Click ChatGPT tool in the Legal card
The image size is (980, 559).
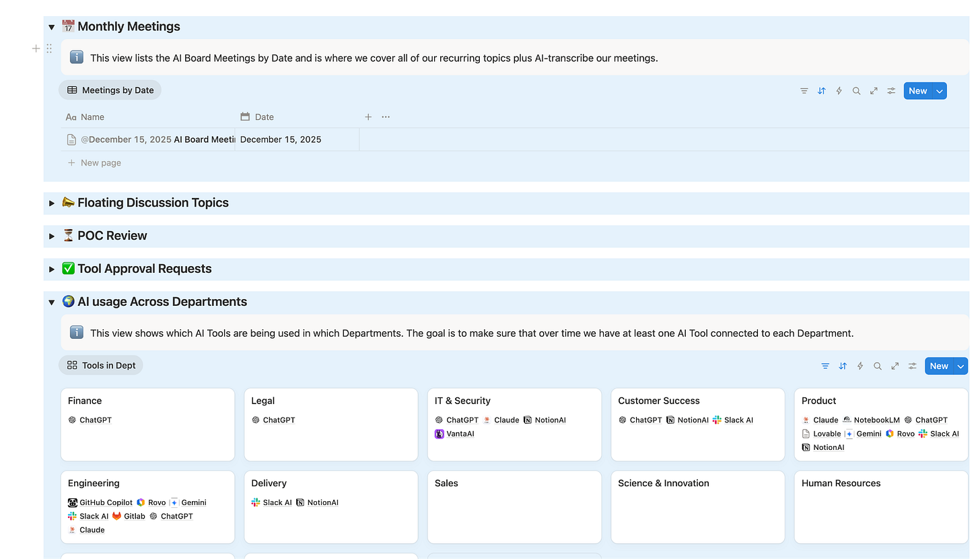tap(273, 420)
